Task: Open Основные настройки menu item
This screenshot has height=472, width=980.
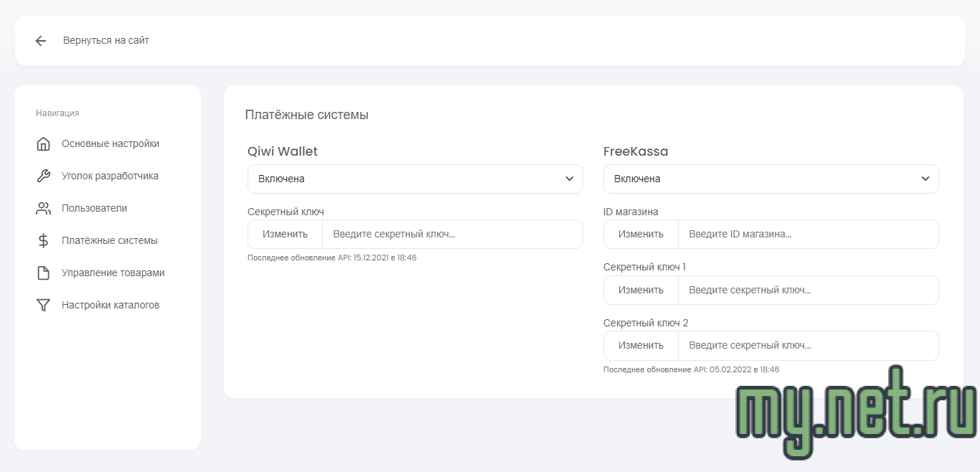Action: [110, 143]
